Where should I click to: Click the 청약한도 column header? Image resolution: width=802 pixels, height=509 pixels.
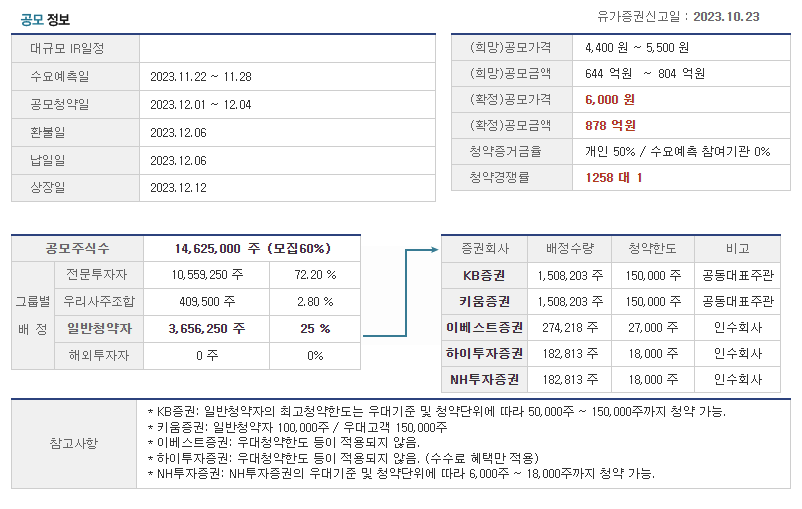653,249
